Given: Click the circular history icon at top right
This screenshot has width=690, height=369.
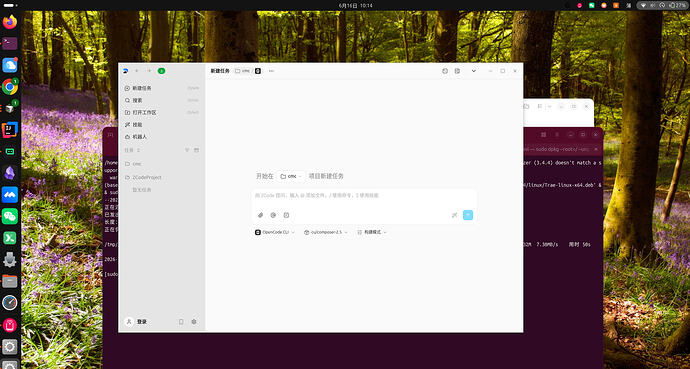Looking at the screenshot, I should [445, 71].
